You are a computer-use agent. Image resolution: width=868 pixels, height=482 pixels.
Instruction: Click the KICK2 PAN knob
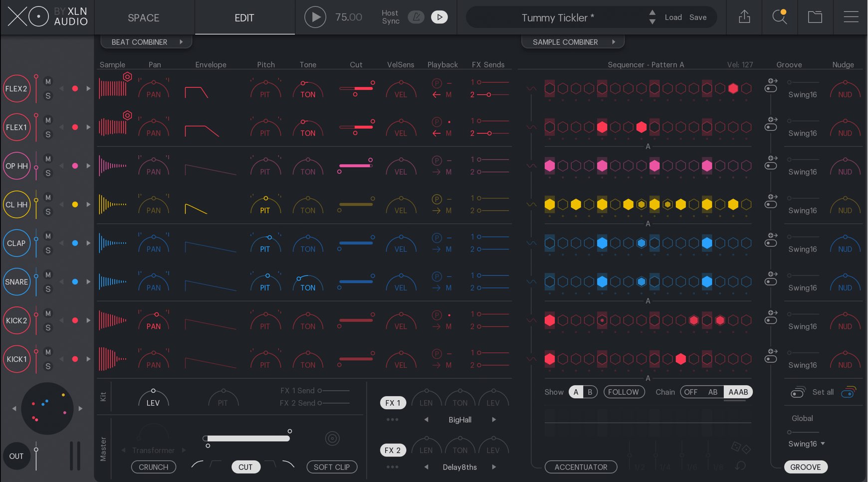click(154, 320)
